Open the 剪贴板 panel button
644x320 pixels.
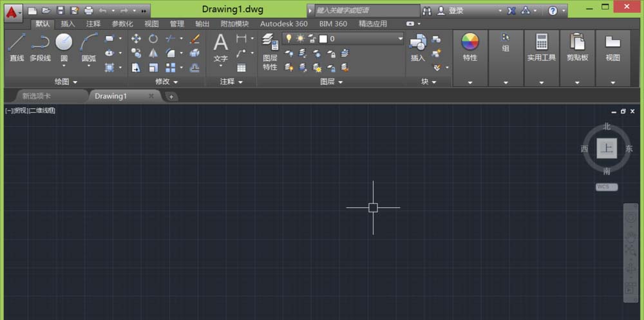point(577,58)
